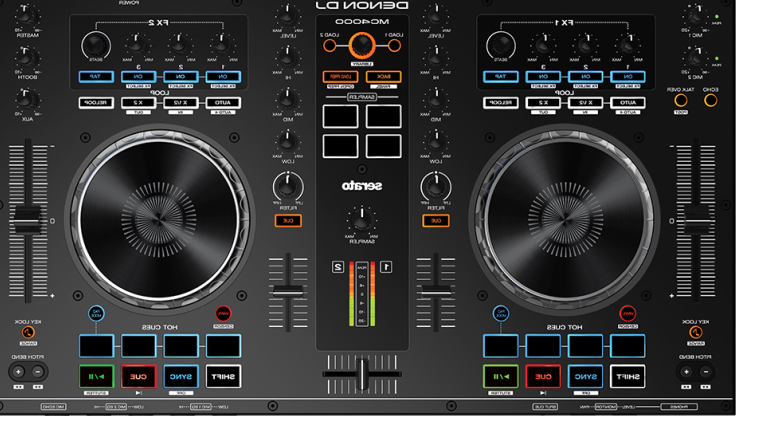This screenshot has width=762, height=429.
Task: Click the FILTER knob on the channel 2 strip
Action: (288, 187)
